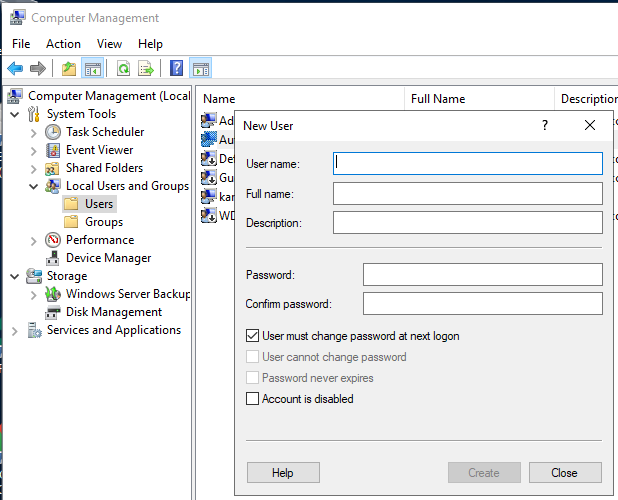Open Disk Management from Storage

(112, 312)
